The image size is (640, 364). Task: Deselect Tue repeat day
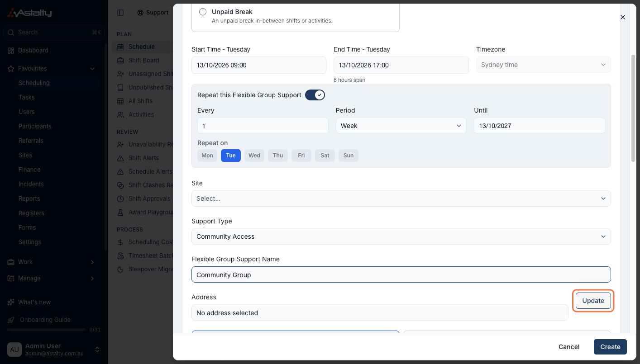pyautogui.click(x=231, y=156)
